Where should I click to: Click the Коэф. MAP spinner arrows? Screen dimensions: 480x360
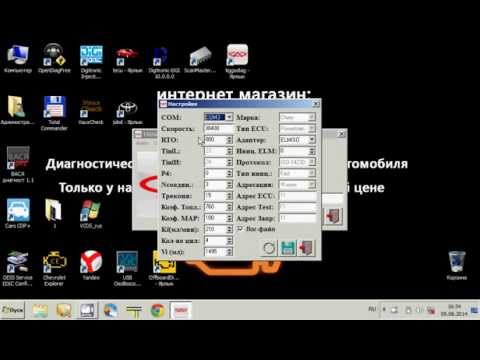coord(229,218)
